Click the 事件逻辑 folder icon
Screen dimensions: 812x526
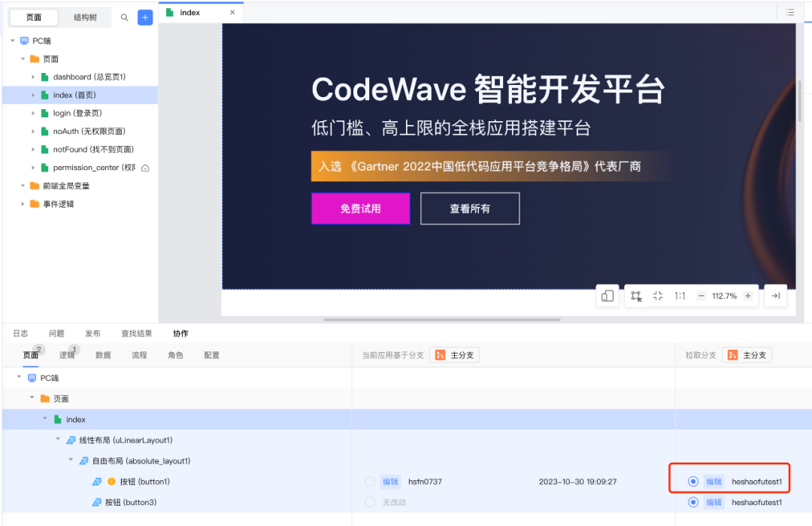click(x=35, y=204)
